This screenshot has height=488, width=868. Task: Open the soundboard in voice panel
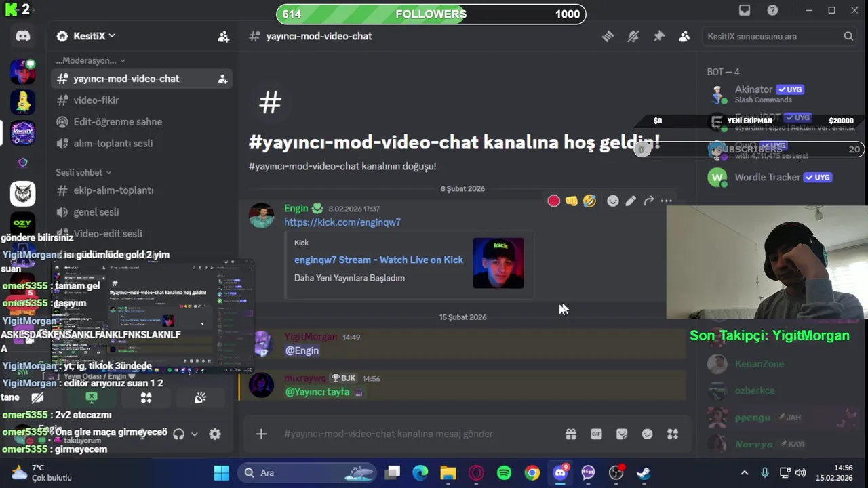click(x=200, y=398)
